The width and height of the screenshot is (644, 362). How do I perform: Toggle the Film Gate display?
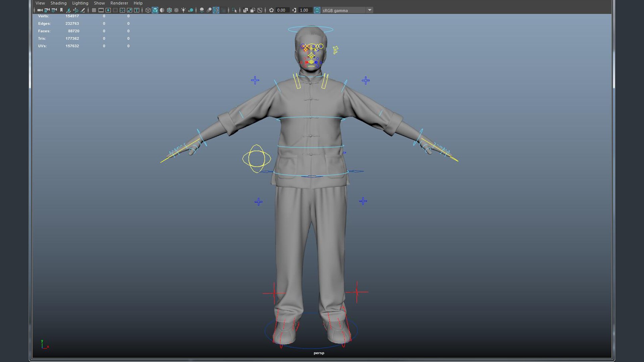point(101,10)
